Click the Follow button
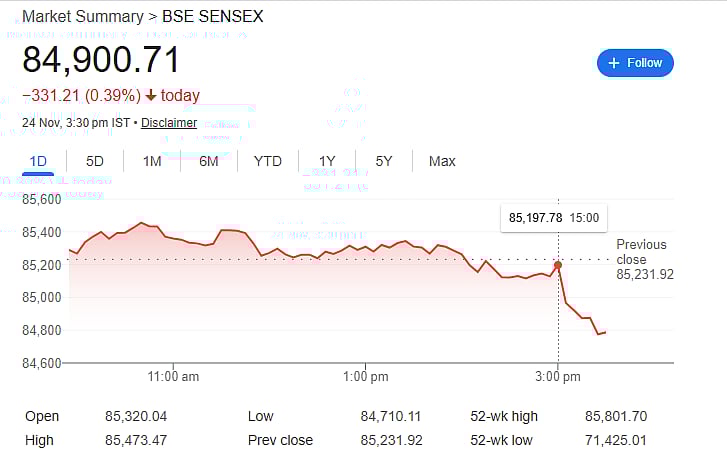This screenshot has height=467, width=727. [635, 63]
